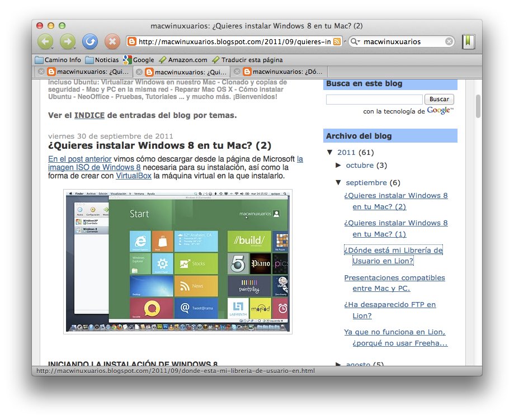The height and width of the screenshot is (420, 514).
Task: Go forward with the green forward arrow
Action: [x=68, y=41]
